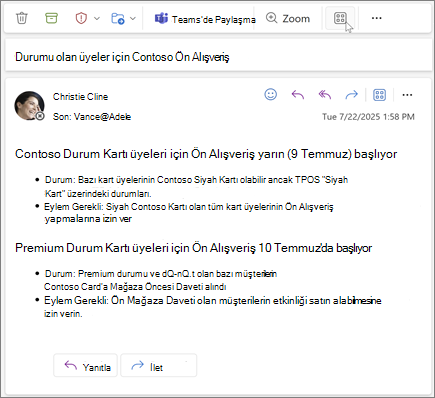Click Christie Cline's profile picture

(29, 106)
